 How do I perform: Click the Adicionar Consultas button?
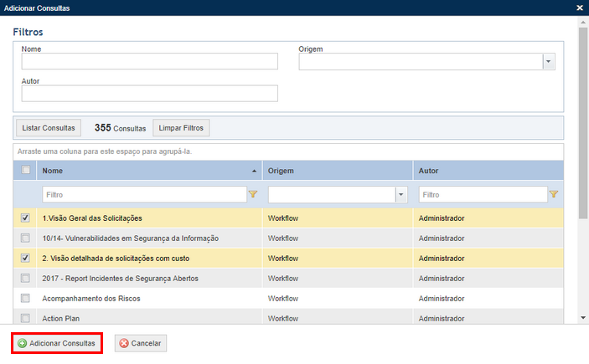click(57, 343)
